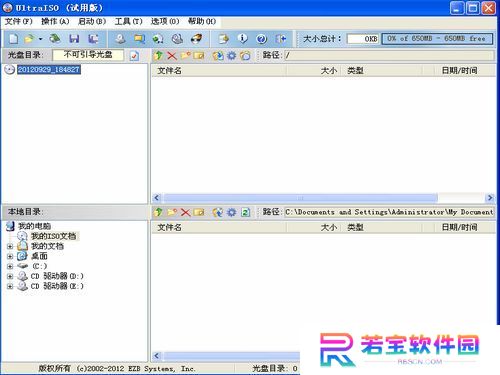Select 桌面 in local tree
Viewport: 500px width, 375px height.
(39, 256)
